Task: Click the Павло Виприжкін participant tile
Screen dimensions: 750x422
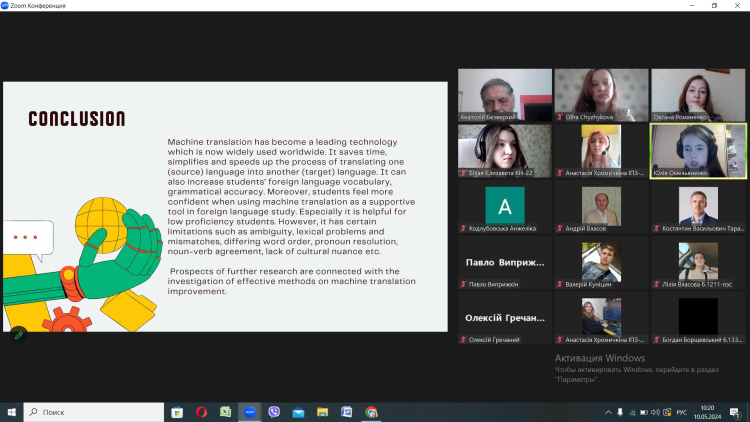Action: pyautogui.click(x=505, y=263)
